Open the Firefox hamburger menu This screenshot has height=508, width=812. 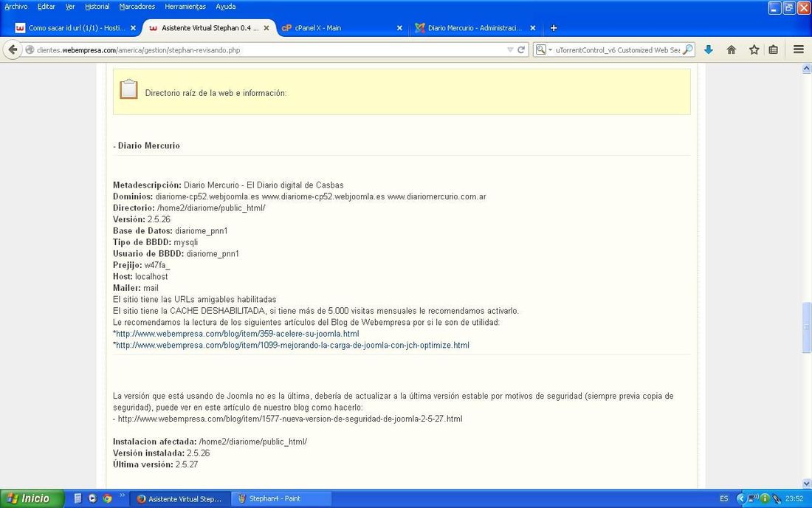[x=799, y=49]
